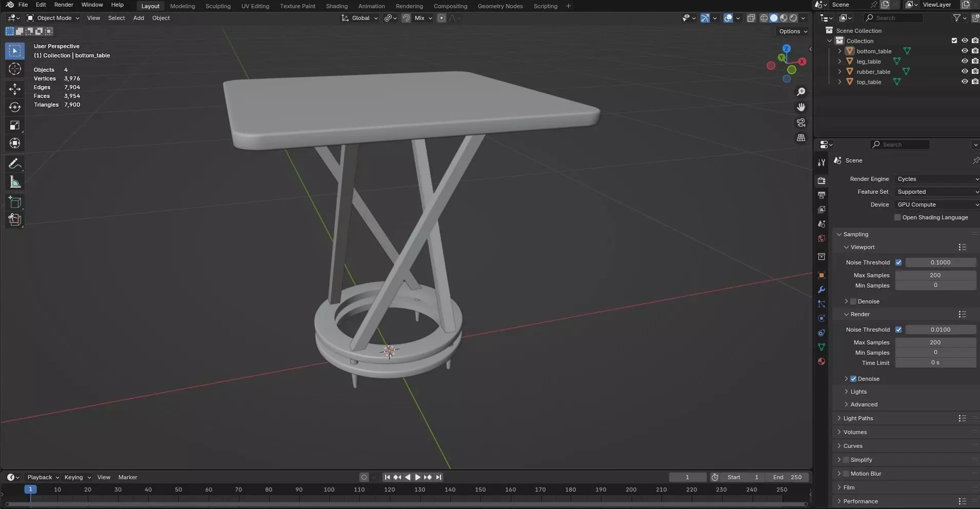980x509 pixels.
Task: Select the Rotate tool
Action: [x=14, y=107]
